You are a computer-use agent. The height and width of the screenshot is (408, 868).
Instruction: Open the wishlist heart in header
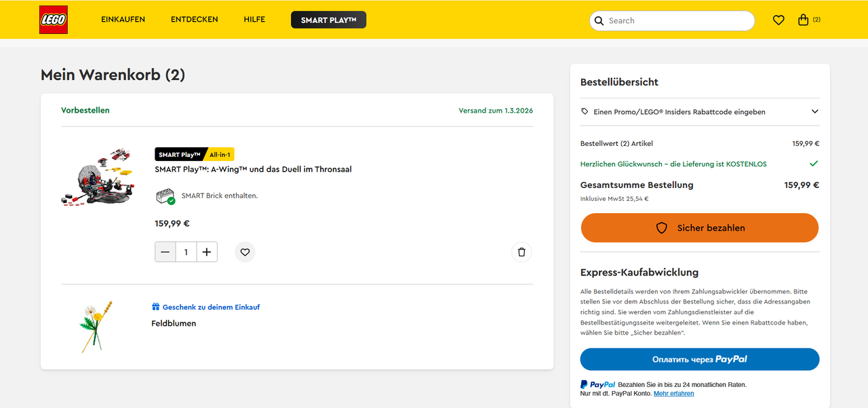tap(778, 20)
